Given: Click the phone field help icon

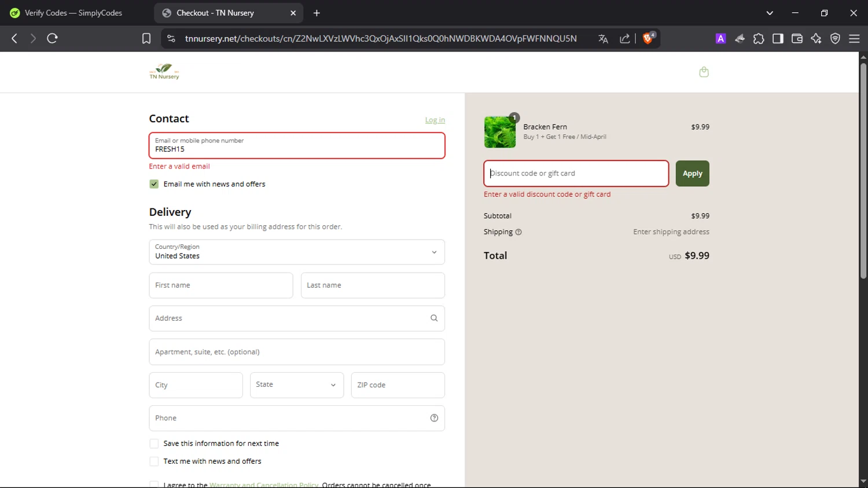Looking at the screenshot, I should [x=434, y=418].
